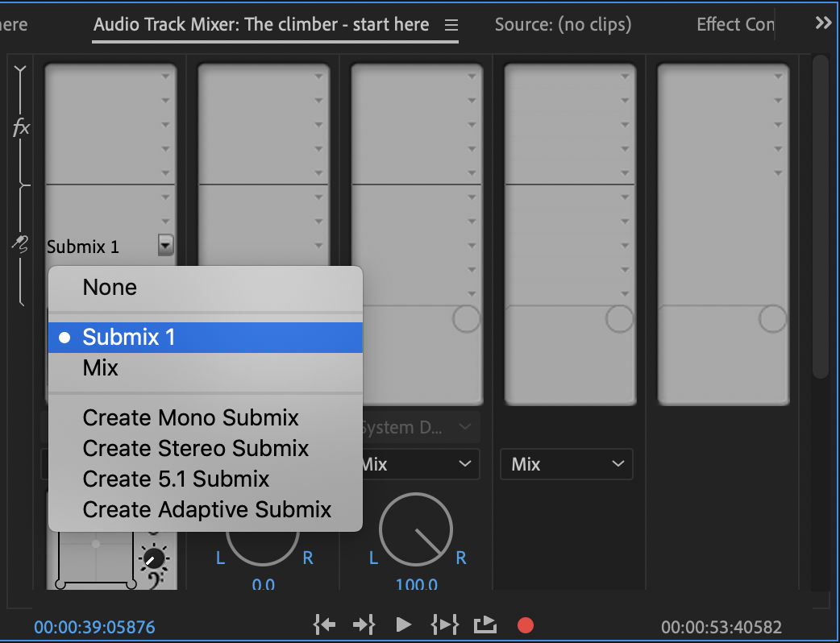
Task: Enable the Loop playback icon
Action: (x=485, y=624)
